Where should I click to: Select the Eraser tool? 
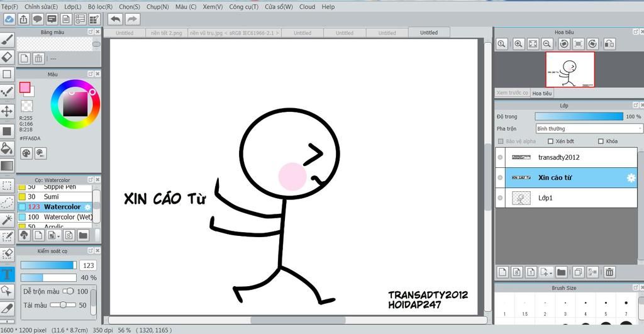tap(7, 57)
